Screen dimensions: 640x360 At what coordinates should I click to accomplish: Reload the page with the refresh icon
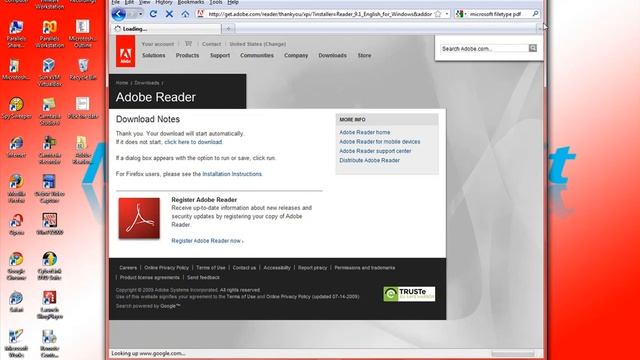tap(153, 14)
